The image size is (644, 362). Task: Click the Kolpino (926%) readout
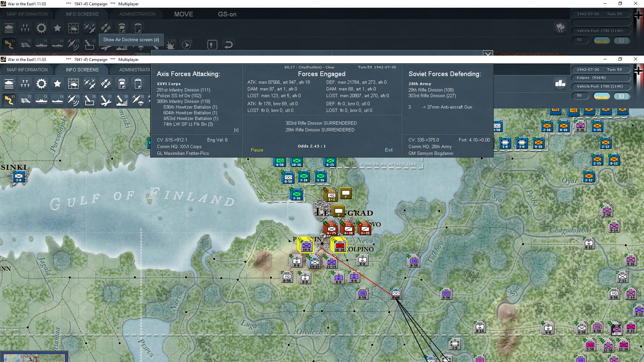pos(600,78)
